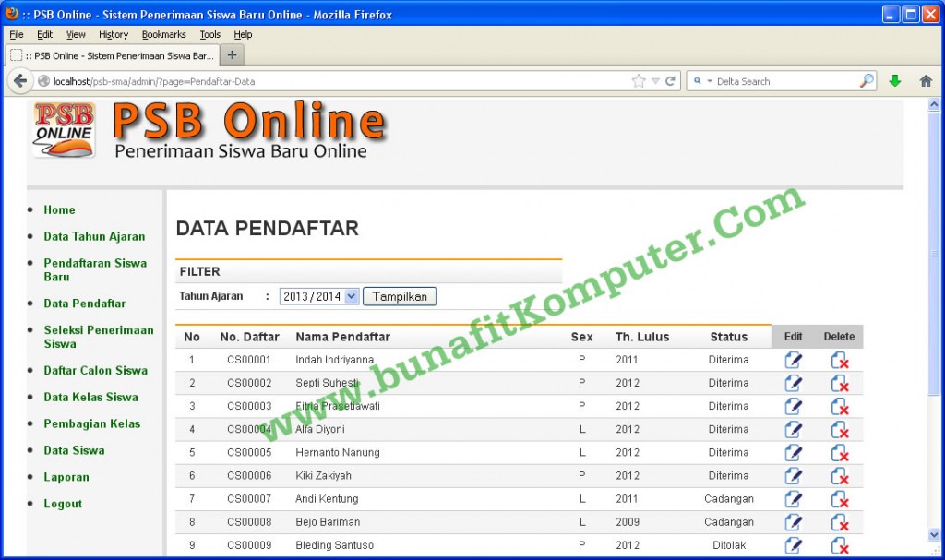Delete the Andi Kentung applicant row
The height and width of the screenshot is (560, 945).
coord(839,499)
